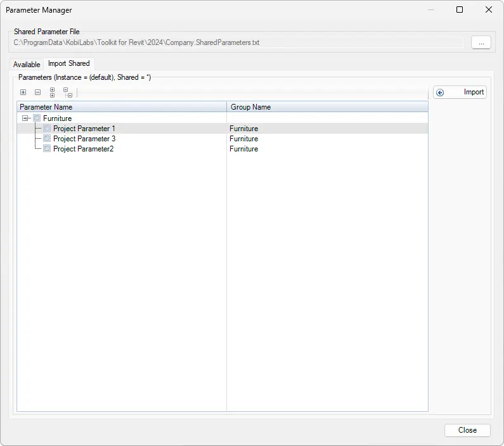Viewport: 504px width, 446px height.
Task: Browse for shared parameter file with ellipsis button
Action: pyautogui.click(x=481, y=42)
